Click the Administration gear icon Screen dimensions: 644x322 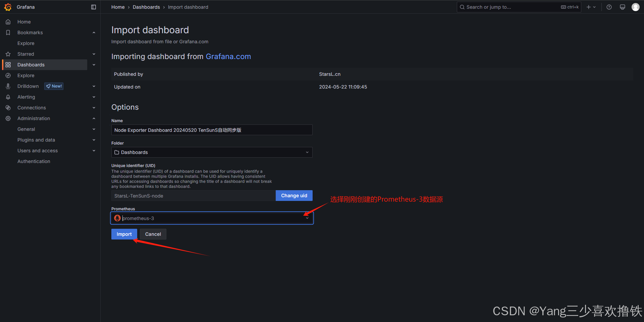(x=8, y=118)
